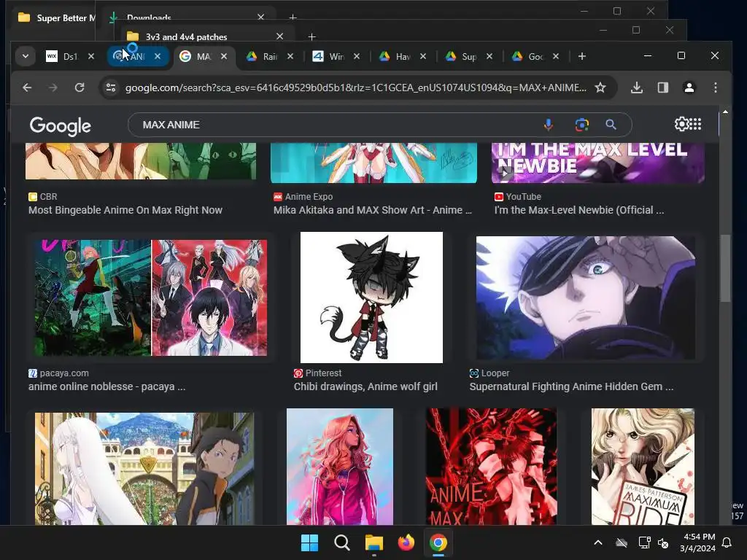
Task: Open the Windows Start menu
Action: 309,542
